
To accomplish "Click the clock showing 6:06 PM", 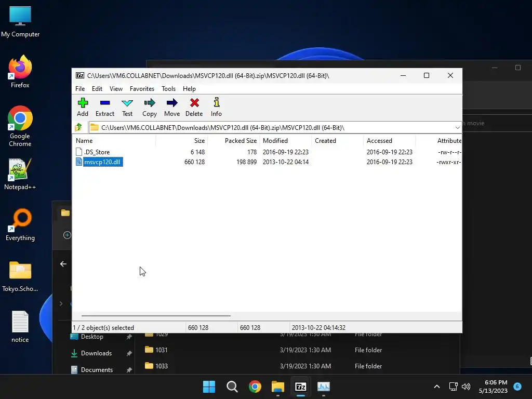I will click(496, 382).
